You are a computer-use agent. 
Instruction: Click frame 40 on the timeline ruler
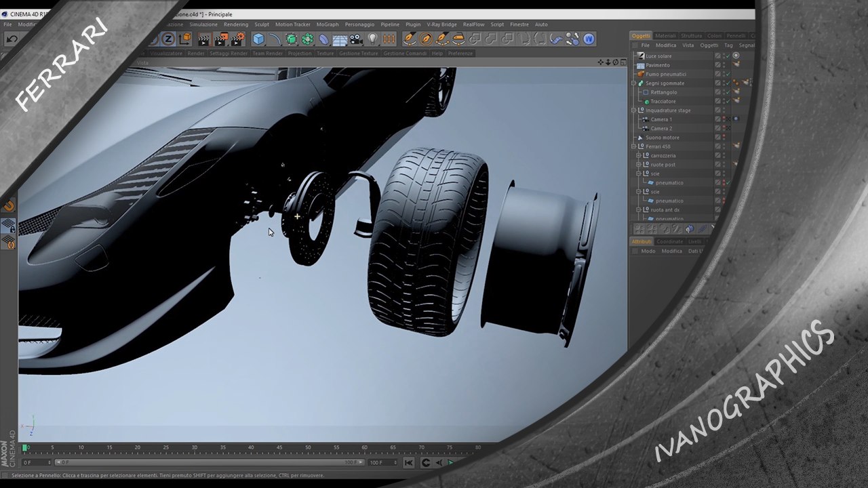click(251, 448)
